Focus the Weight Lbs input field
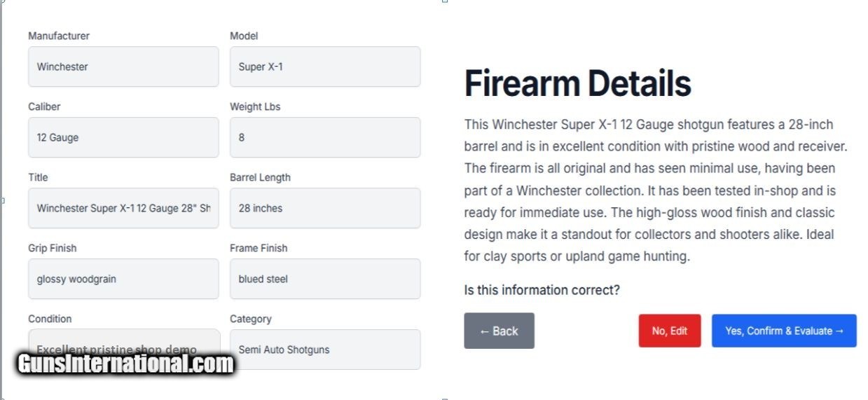 pyautogui.click(x=325, y=138)
